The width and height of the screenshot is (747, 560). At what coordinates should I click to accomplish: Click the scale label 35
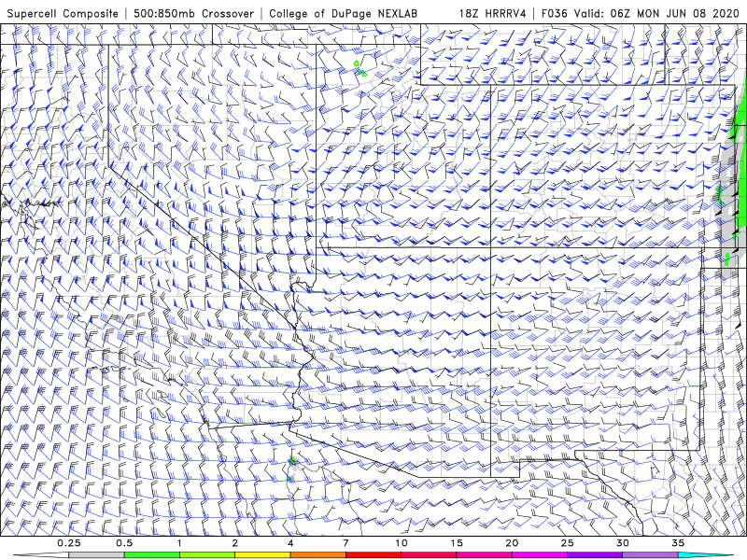(678, 543)
